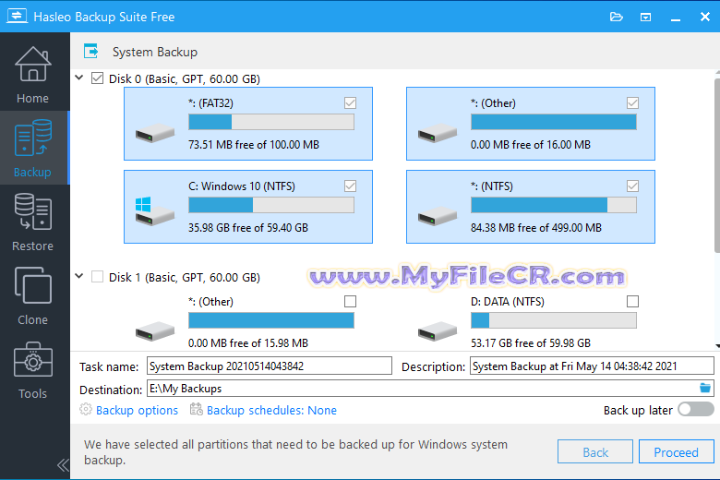This screenshot has height=480, width=720.
Task: Check the D: DATA partition checkbox
Action: tap(633, 301)
